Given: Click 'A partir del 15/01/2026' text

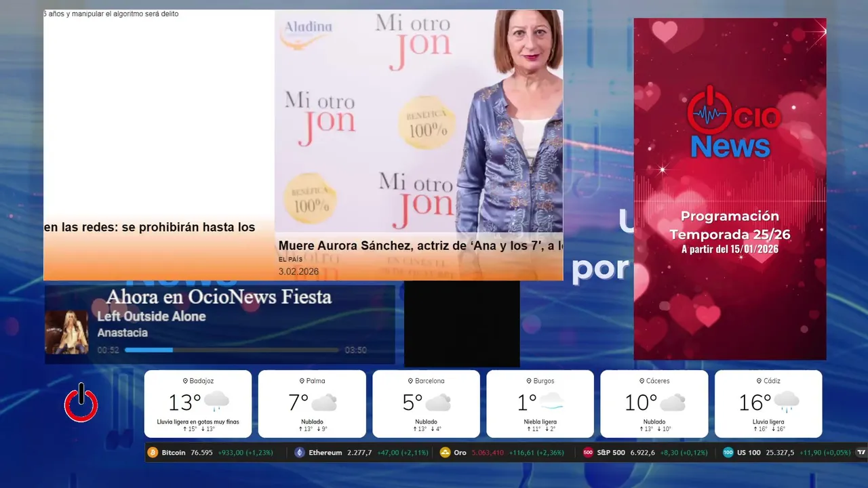Looking at the screenshot, I should [x=730, y=249].
